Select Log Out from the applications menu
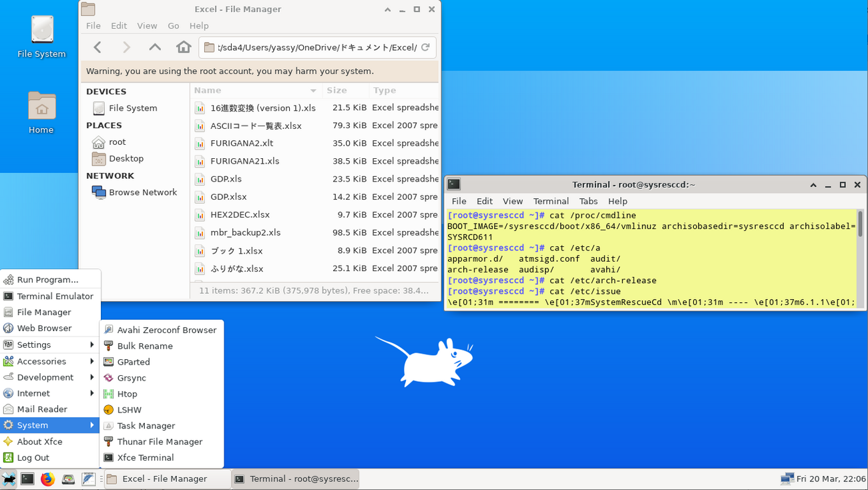The width and height of the screenshot is (868, 490). (33, 457)
